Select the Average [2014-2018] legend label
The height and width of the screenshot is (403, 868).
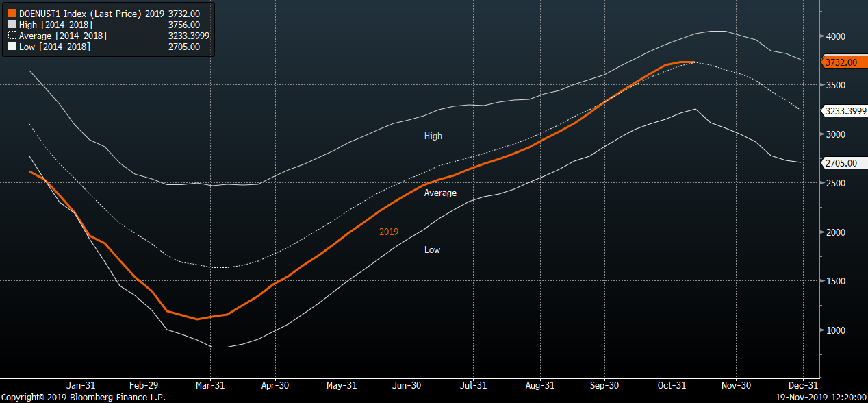63,36
